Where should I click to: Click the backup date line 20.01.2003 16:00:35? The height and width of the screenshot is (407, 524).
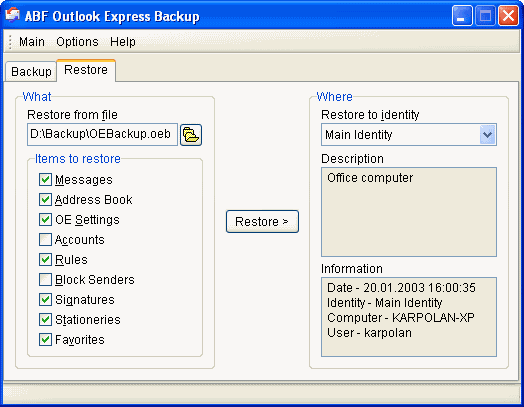coord(401,288)
